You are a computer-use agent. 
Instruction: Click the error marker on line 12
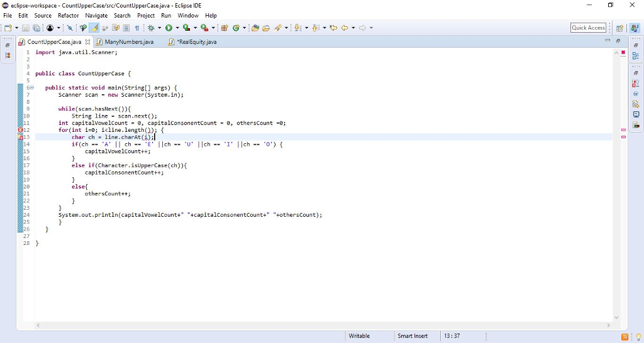[x=20, y=130]
